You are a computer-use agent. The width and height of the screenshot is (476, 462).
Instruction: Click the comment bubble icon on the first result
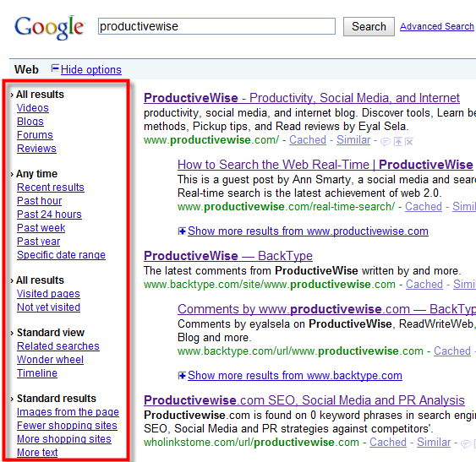pos(386,141)
